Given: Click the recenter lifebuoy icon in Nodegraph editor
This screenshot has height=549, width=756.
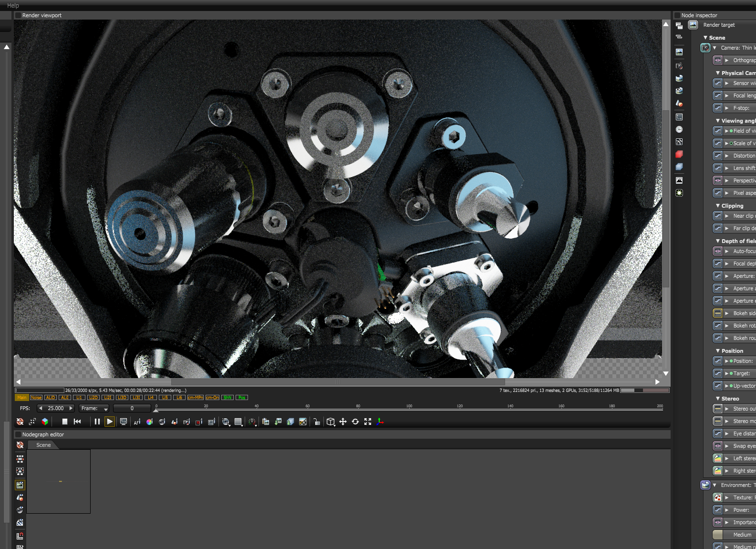Looking at the screenshot, I should 20,445.
